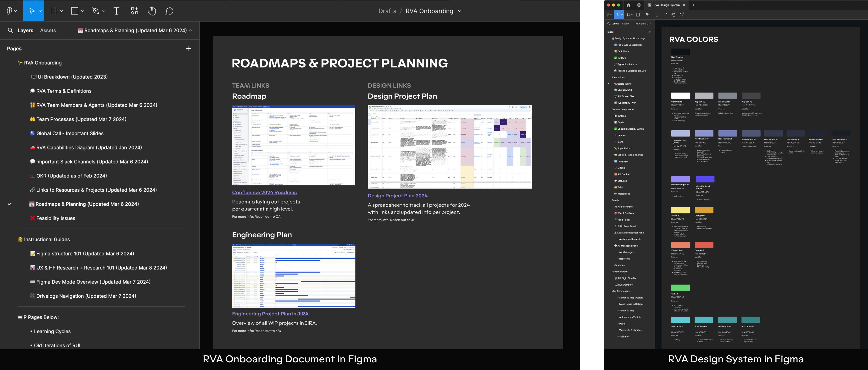Click Roadmap Confluence screenshot thumbnail

294,146
